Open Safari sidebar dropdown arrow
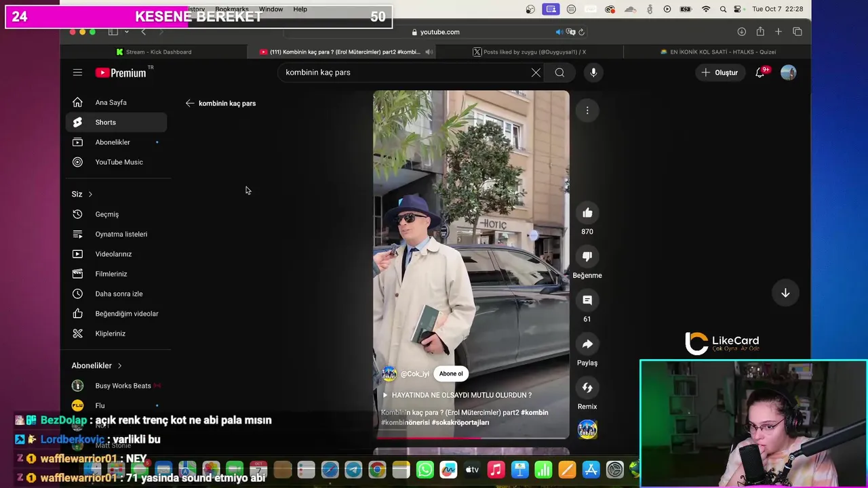Image resolution: width=868 pixels, height=488 pixels. (x=126, y=32)
